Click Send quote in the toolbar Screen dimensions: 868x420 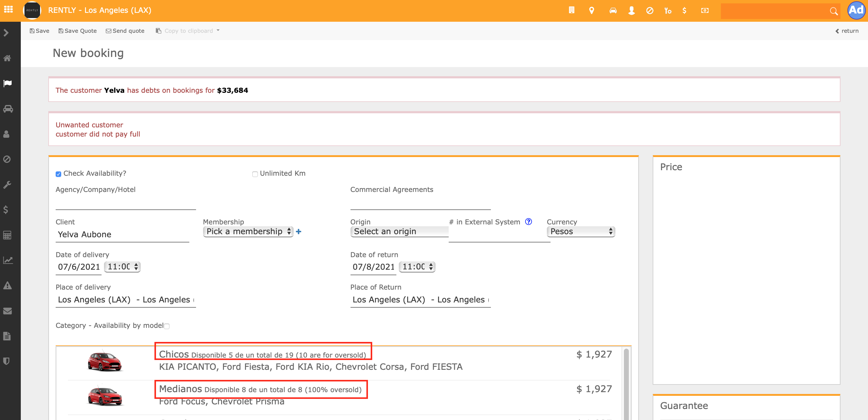click(125, 31)
